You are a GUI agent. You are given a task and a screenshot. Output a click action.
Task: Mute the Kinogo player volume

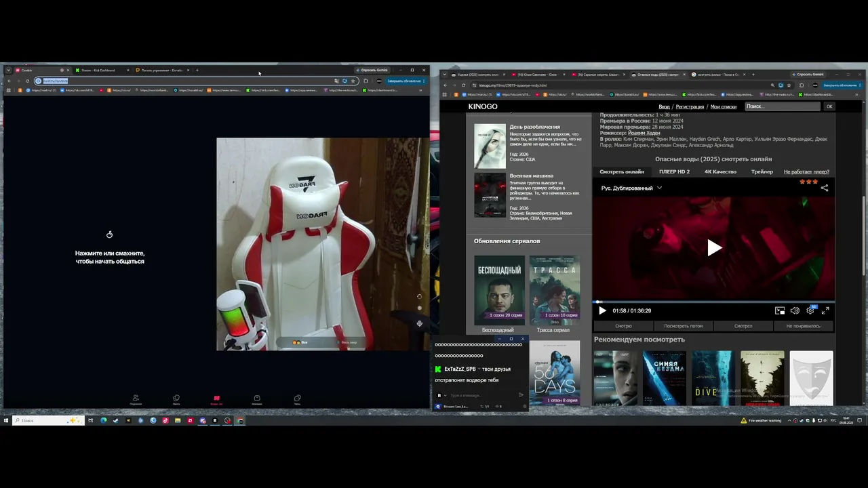(795, 310)
